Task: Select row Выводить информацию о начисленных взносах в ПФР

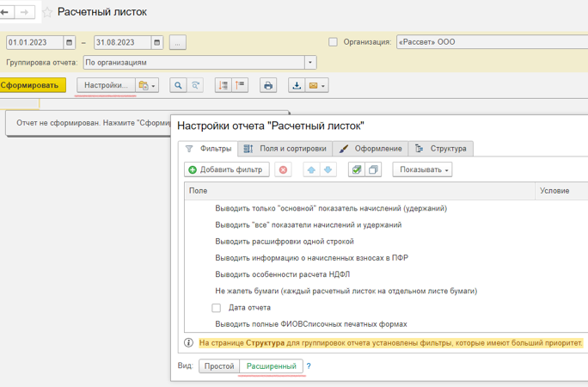Action: coord(386,258)
